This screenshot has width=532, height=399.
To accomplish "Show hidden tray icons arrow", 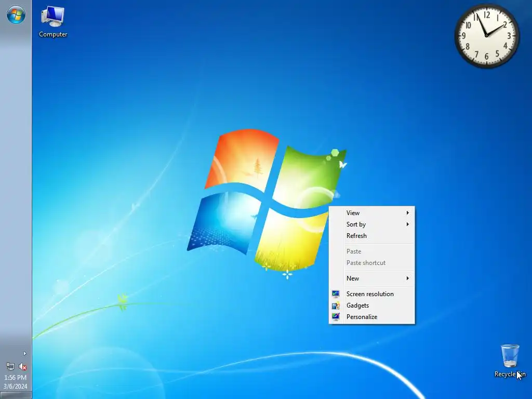I will click(x=25, y=353).
